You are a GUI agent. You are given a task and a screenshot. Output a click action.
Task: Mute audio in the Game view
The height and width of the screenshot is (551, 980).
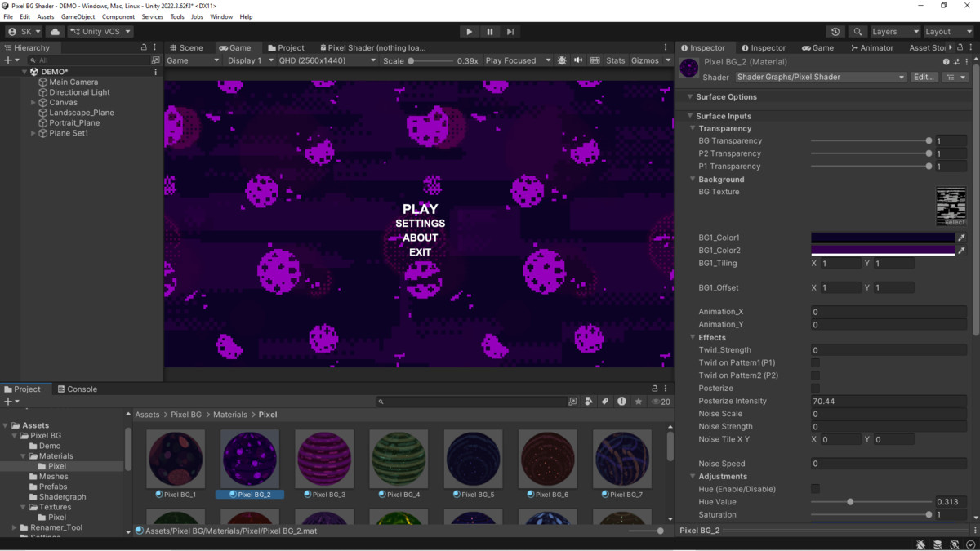(578, 60)
